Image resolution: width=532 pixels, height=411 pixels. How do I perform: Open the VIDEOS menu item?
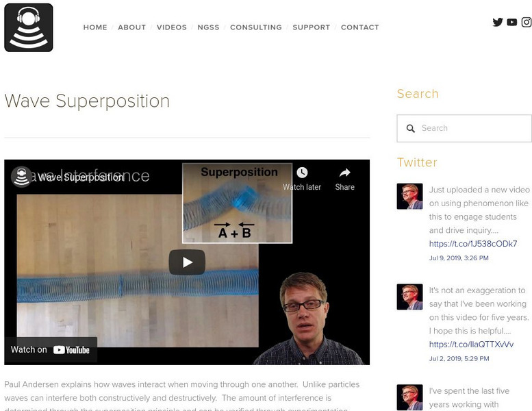point(172,27)
